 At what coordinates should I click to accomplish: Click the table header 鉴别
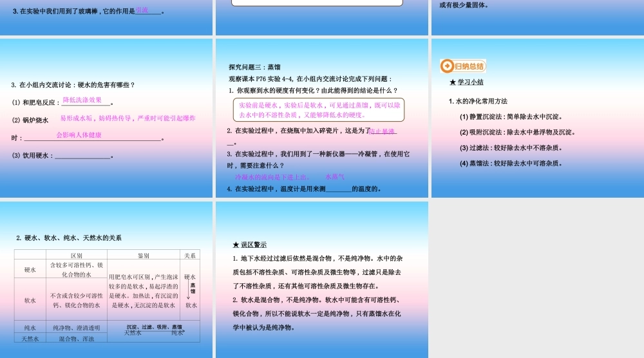(144, 256)
